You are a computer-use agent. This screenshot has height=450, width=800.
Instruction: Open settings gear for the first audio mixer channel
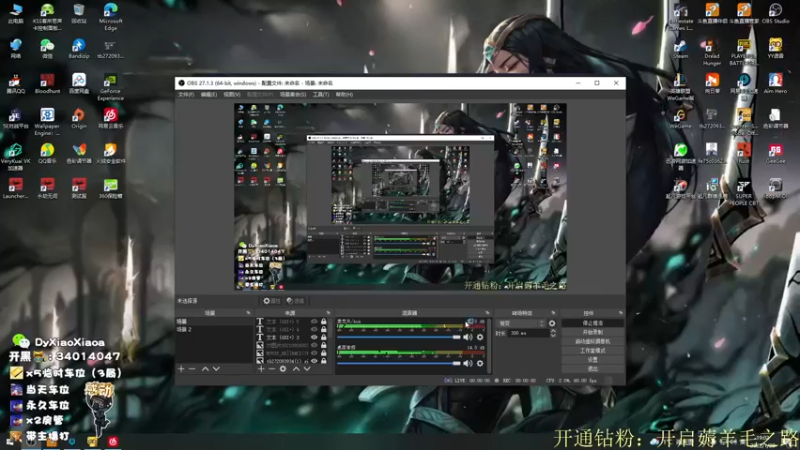480,337
